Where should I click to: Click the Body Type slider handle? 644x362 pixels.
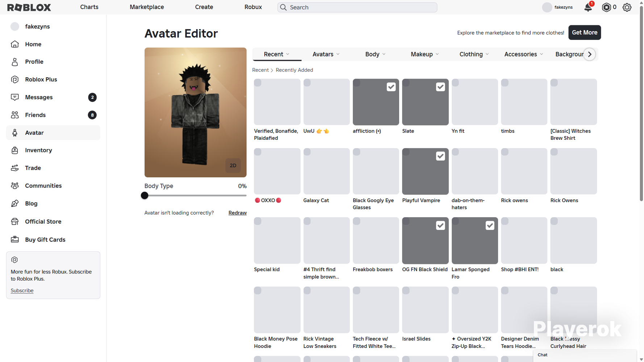click(x=145, y=195)
